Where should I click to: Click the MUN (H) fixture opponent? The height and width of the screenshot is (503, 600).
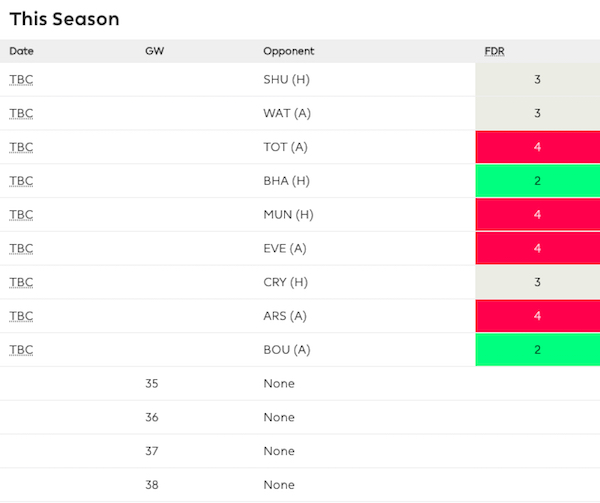(288, 215)
